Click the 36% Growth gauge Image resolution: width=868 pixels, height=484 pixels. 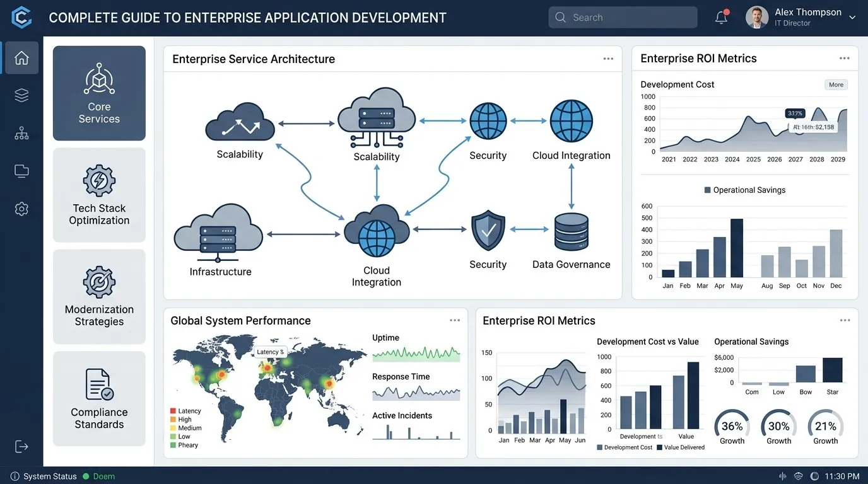732,427
